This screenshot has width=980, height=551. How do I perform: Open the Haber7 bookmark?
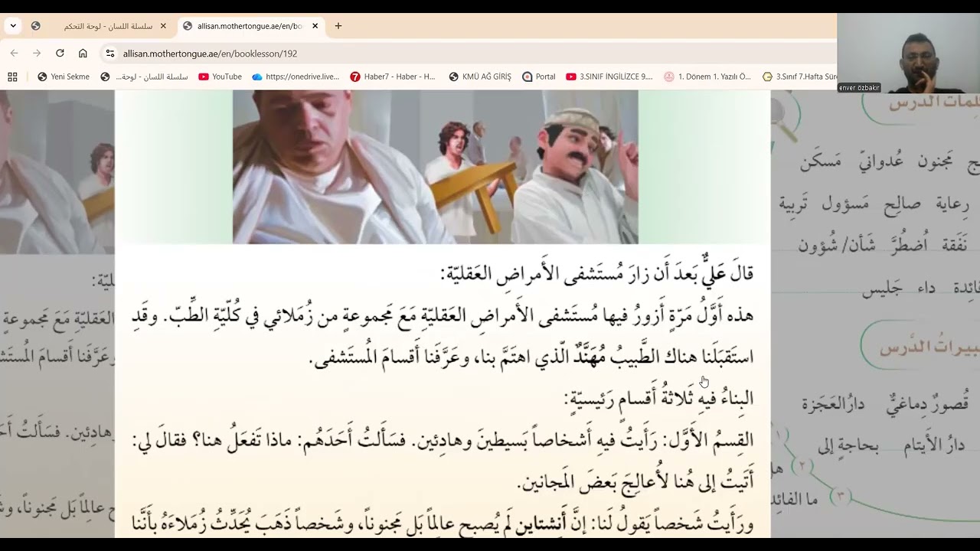pos(393,77)
